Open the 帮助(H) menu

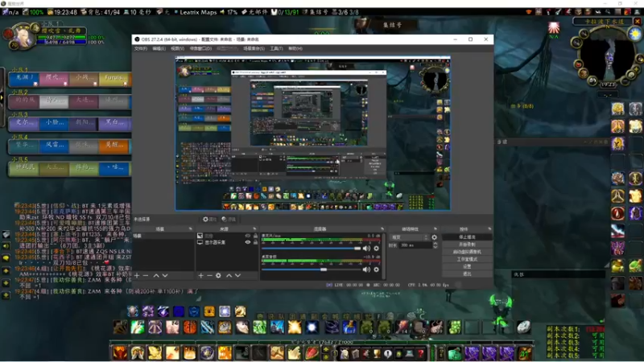[x=295, y=48]
